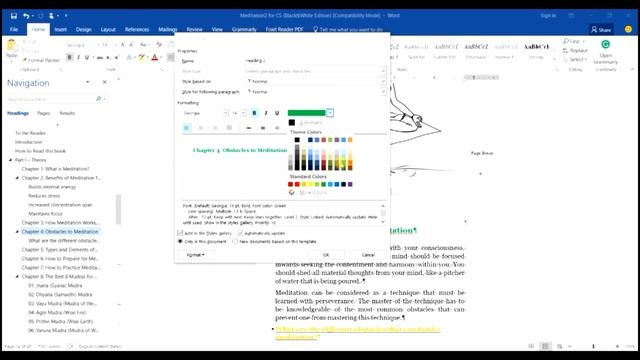640x360 pixels.
Task: Toggle Add to the Styles gallery checkbox
Action: pos(180,233)
